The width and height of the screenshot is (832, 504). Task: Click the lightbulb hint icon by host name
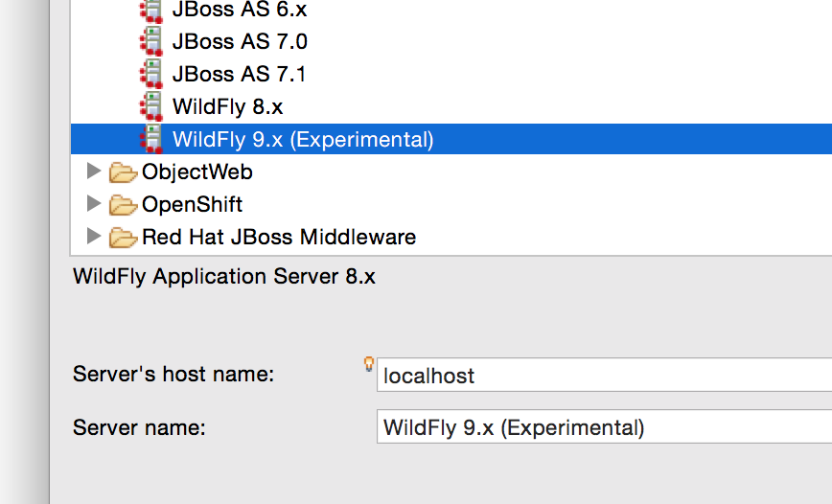[x=368, y=364]
